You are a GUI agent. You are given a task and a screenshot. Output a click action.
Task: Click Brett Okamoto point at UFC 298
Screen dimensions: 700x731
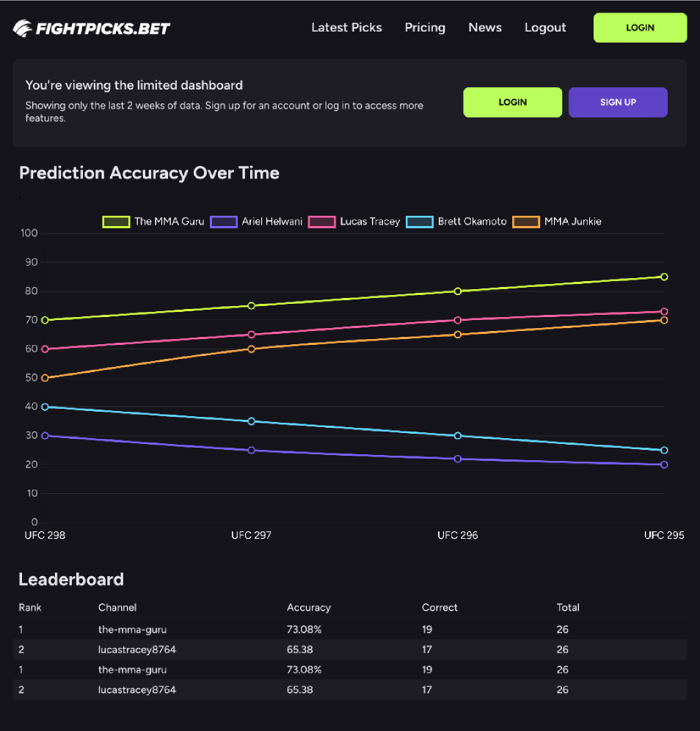45,407
